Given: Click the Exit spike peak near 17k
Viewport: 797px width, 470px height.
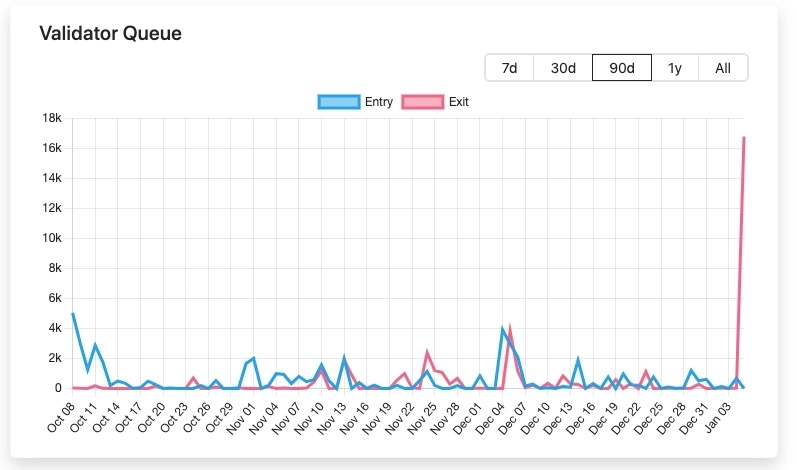Looking at the screenshot, I should click(744, 138).
